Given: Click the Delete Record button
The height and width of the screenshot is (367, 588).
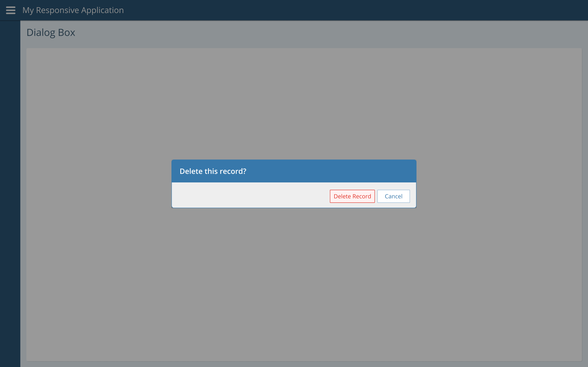Looking at the screenshot, I should [352, 196].
